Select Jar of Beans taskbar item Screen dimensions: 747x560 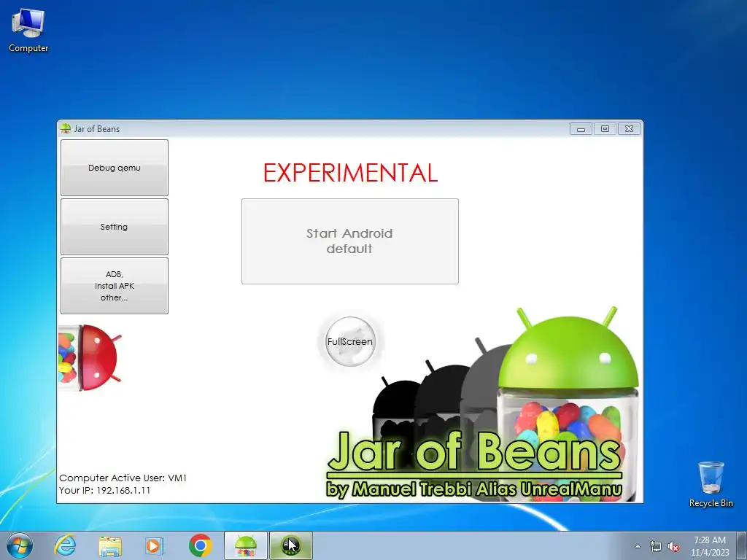[246, 545]
